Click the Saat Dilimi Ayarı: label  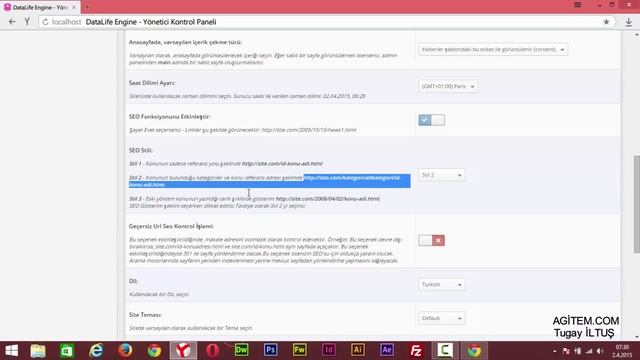[152, 83]
